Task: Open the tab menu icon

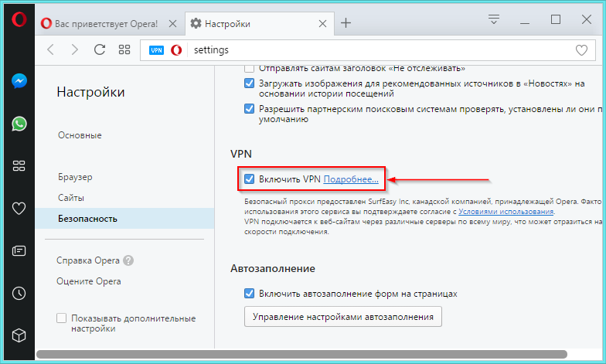Action: (x=493, y=19)
